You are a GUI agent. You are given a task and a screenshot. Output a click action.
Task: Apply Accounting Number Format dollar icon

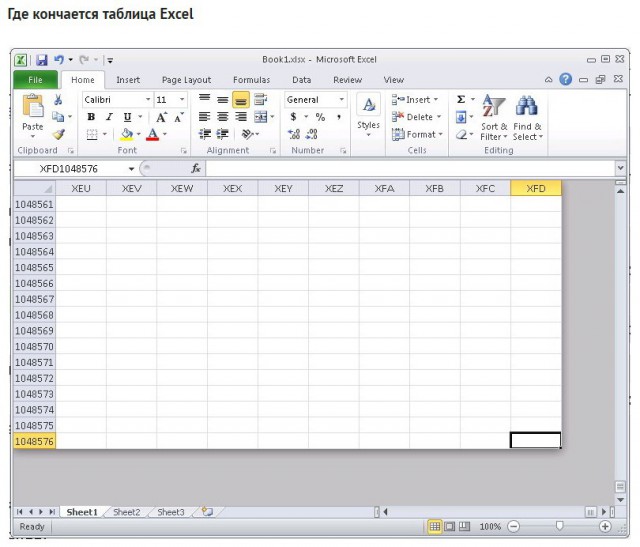click(293, 117)
